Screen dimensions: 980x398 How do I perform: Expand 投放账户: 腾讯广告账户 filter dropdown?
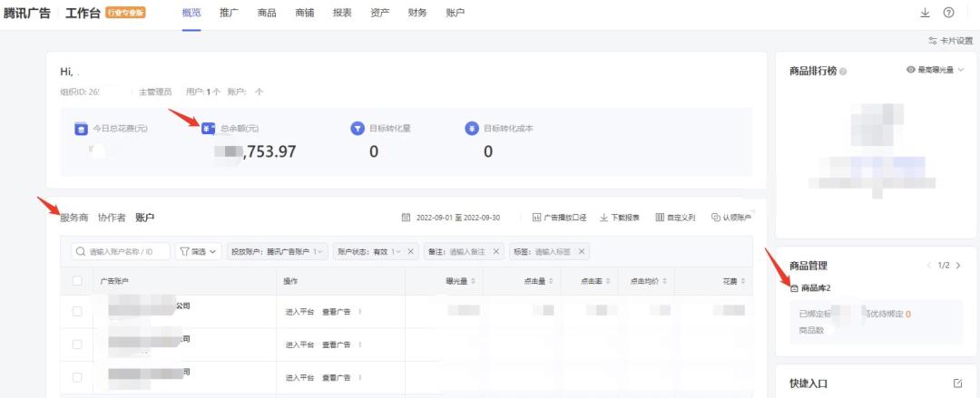click(x=277, y=252)
